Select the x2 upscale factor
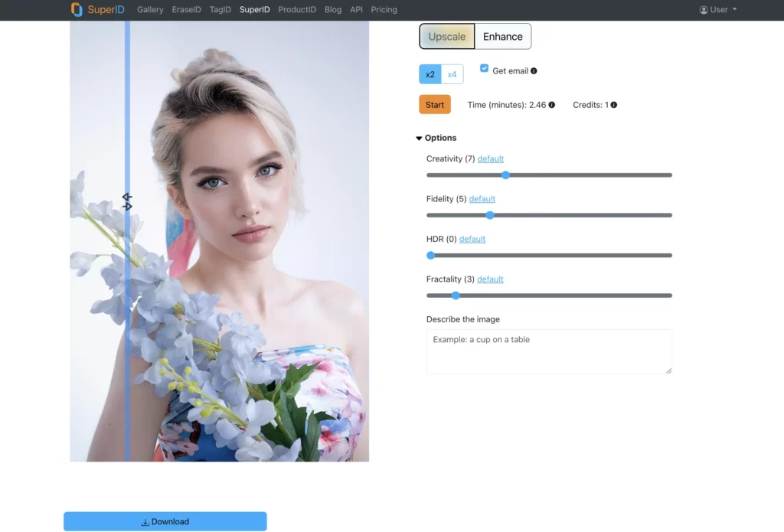This screenshot has width=784, height=532. [430, 73]
